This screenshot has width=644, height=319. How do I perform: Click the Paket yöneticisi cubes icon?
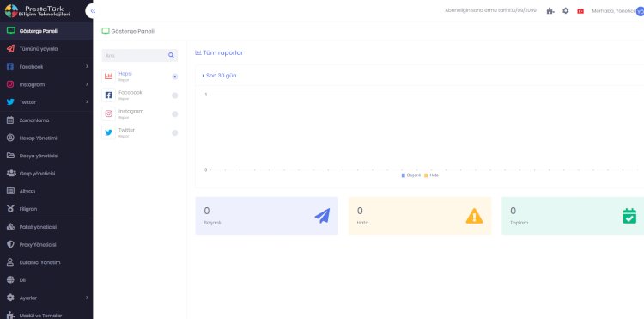tap(10, 227)
